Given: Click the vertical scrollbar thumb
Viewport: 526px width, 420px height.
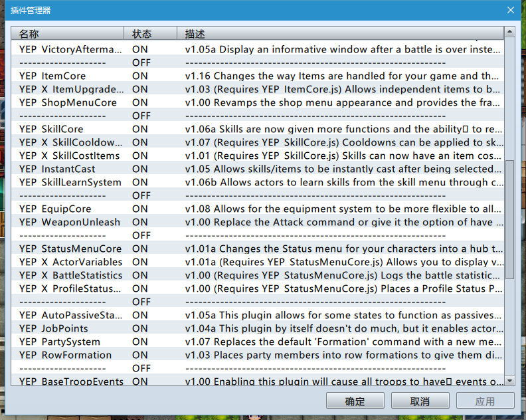Looking at the screenshot, I should 509,219.
